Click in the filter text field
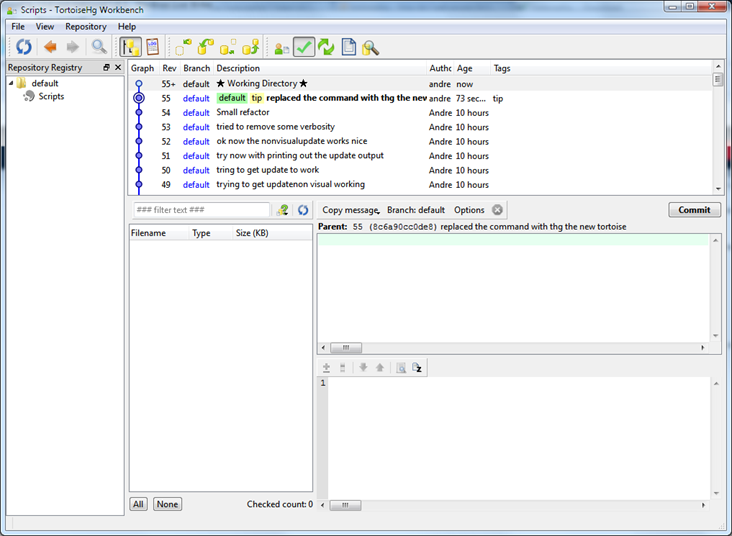 (x=202, y=210)
